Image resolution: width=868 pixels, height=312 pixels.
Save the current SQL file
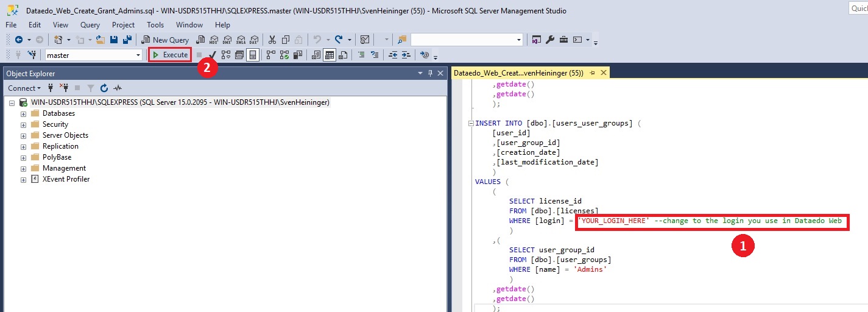pos(114,40)
